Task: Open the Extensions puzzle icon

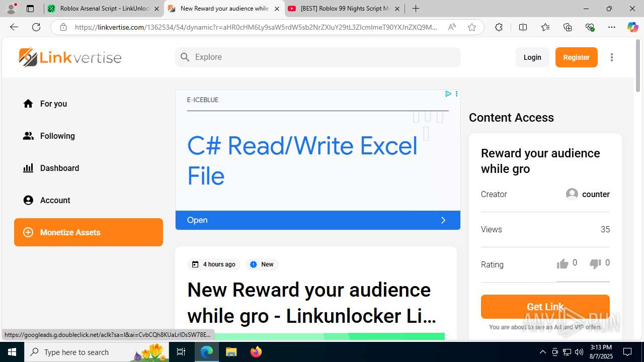Action: 499,27
